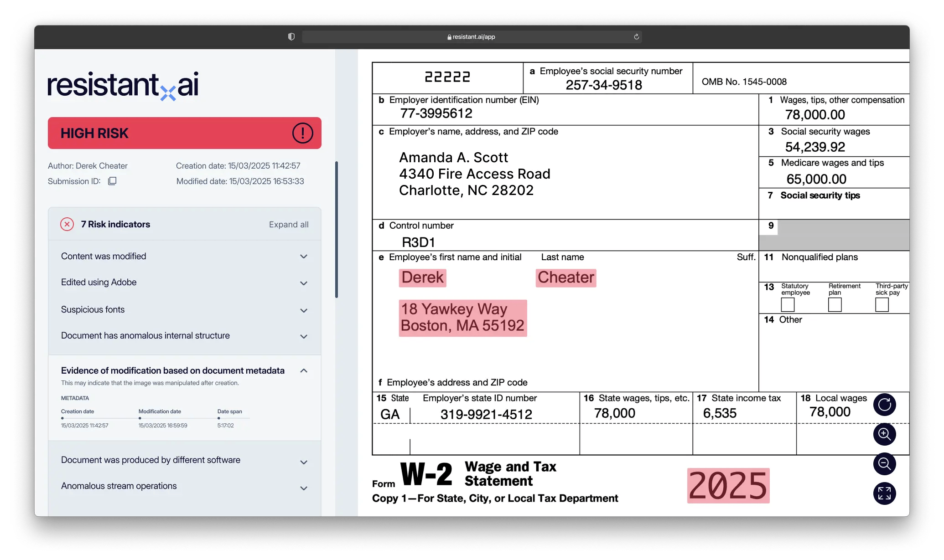944x560 pixels.
Task: Click the 7 Risk indicators heading
Action: tap(115, 224)
